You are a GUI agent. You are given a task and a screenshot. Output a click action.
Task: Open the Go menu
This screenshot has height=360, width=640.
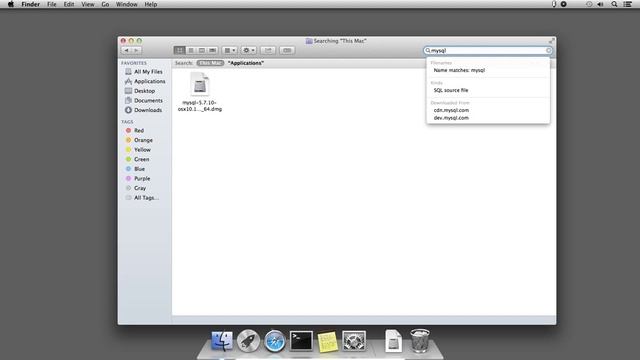[105, 4]
